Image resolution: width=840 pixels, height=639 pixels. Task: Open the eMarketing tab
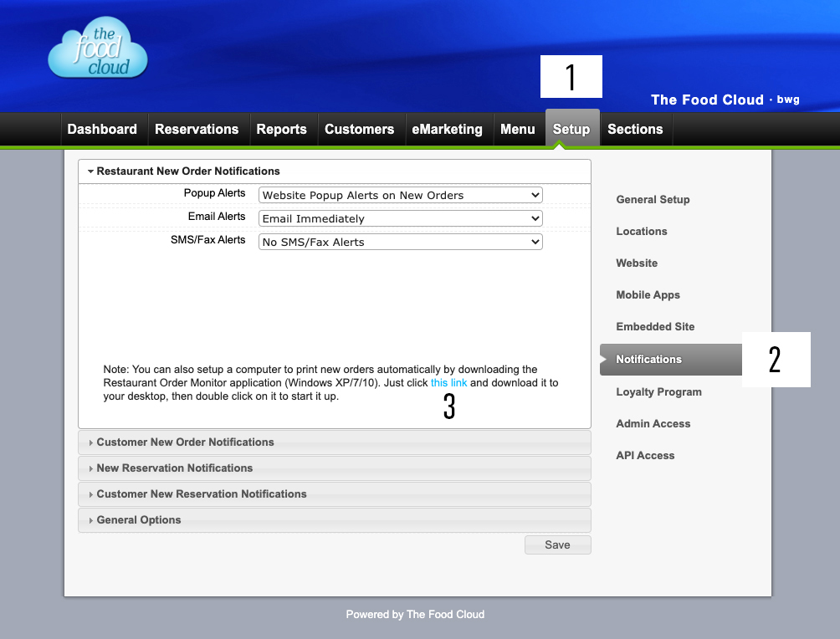(x=448, y=129)
